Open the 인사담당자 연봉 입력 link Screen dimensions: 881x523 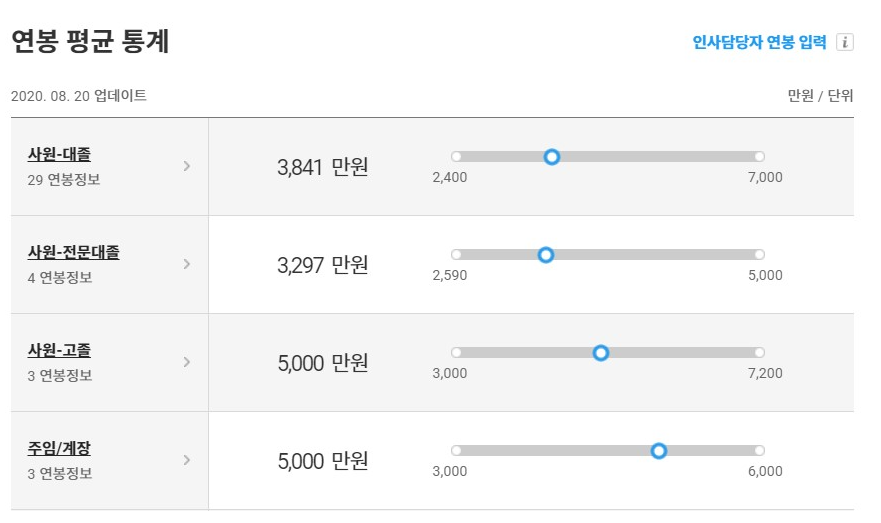click(759, 42)
